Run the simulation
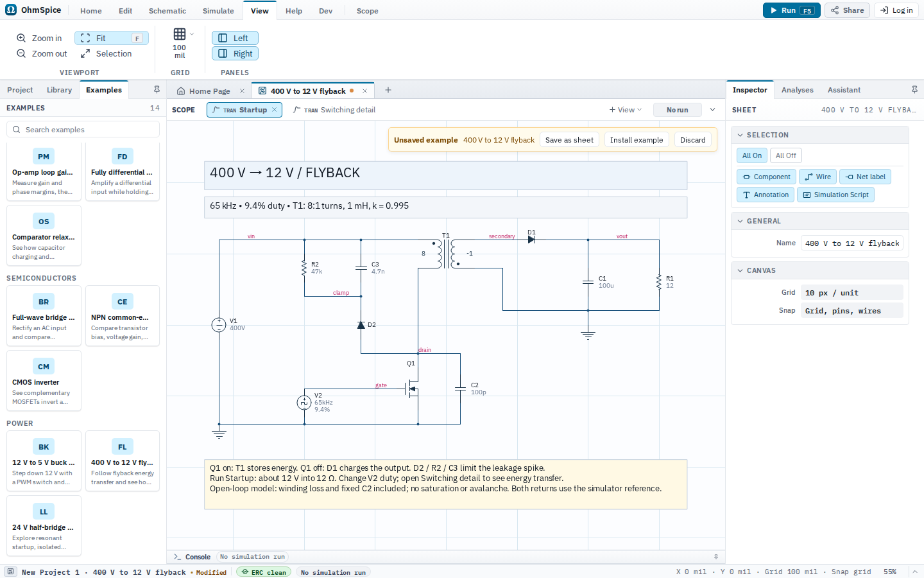 [x=791, y=10]
